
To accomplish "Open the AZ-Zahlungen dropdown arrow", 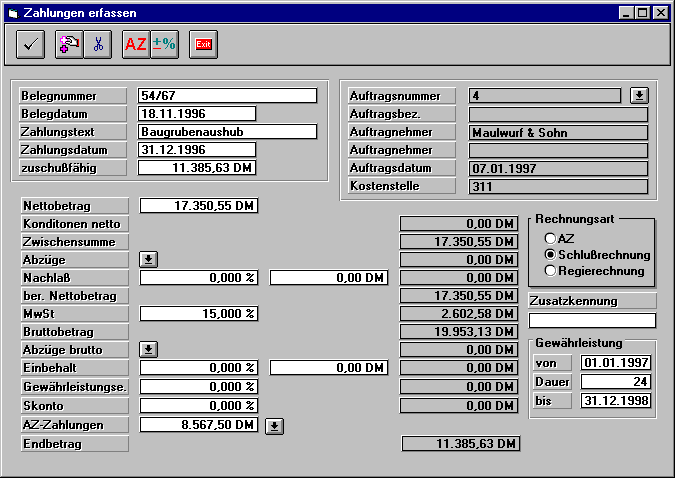I will pyautogui.click(x=274, y=425).
